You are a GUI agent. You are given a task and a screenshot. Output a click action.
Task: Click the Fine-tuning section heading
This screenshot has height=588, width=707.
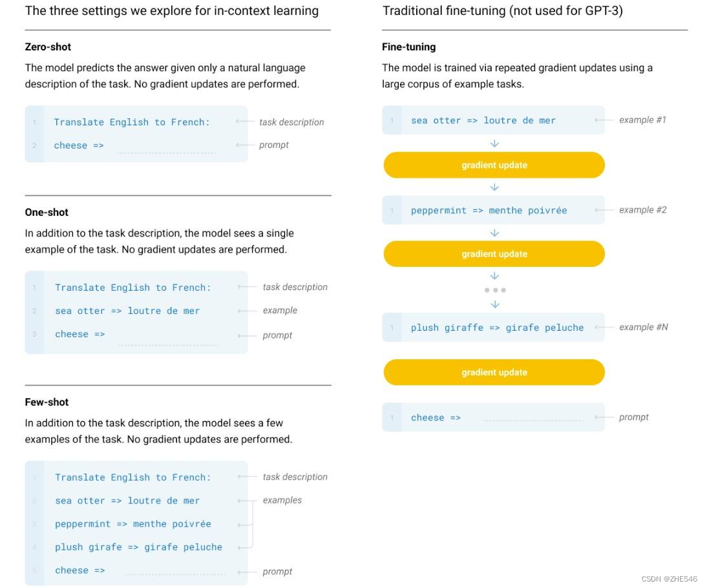tap(408, 47)
